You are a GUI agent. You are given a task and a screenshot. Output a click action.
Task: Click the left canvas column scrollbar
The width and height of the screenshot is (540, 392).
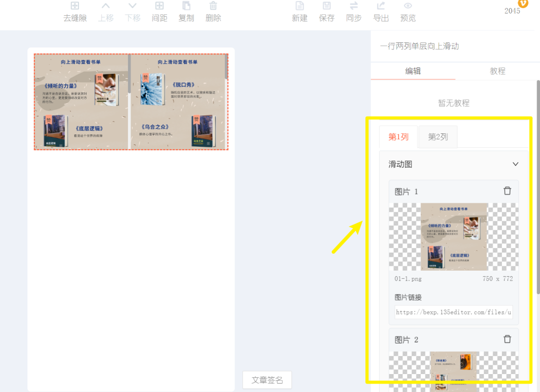(129, 73)
